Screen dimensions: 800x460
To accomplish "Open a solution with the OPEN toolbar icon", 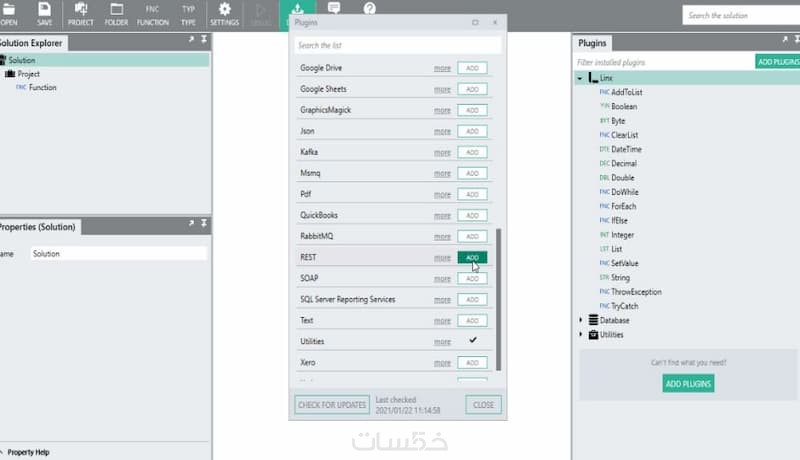I will tap(9, 14).
